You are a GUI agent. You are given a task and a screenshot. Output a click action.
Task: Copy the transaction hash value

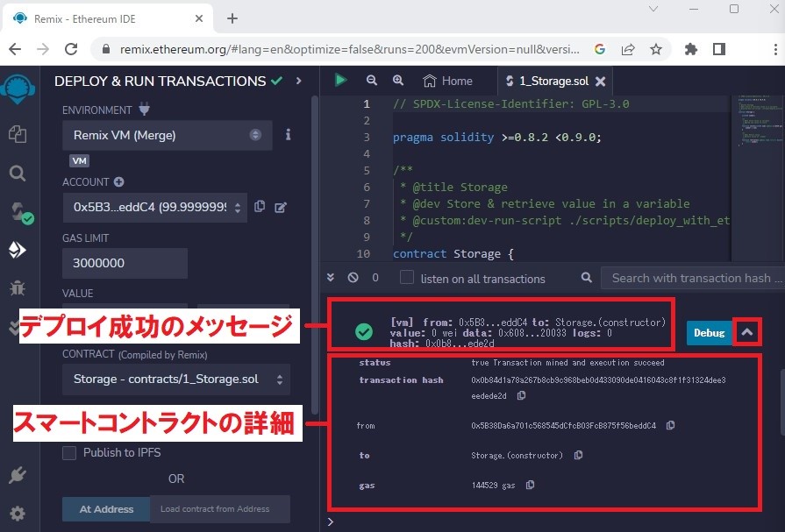(x=521, y=395)
